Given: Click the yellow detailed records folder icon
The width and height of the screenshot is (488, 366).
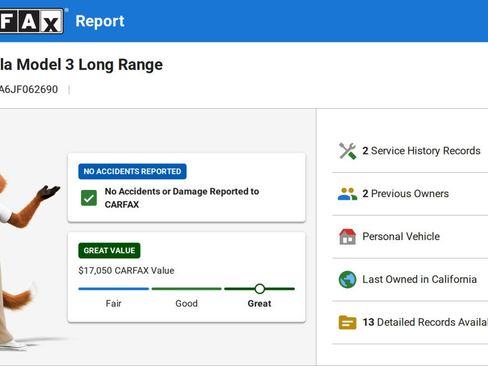Looking at the screenshot, I should (347, 322).
